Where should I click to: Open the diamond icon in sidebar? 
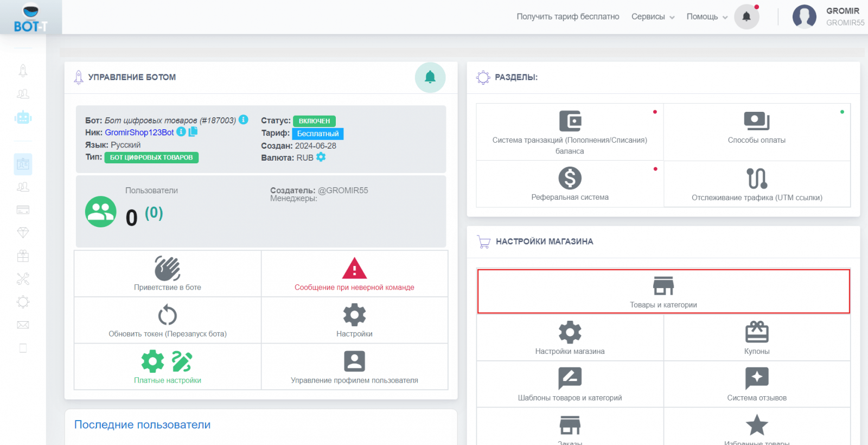(x=23, y=233)
